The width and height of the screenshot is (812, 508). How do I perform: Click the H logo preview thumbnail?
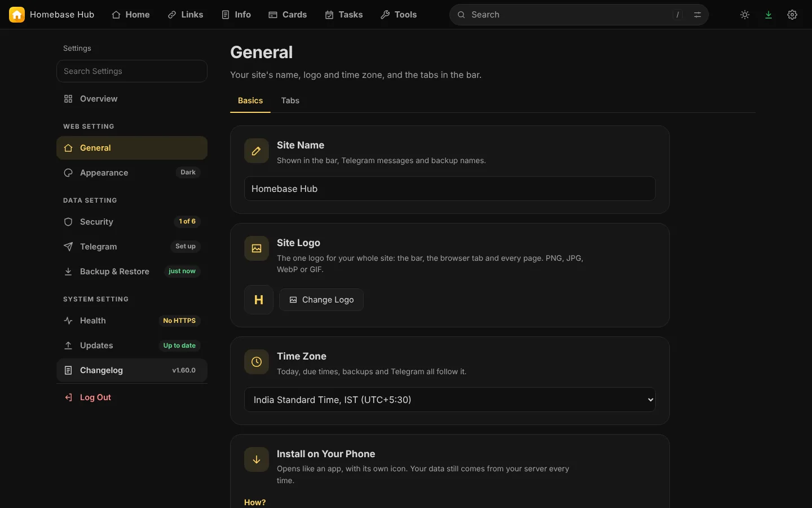pos(259,300)
